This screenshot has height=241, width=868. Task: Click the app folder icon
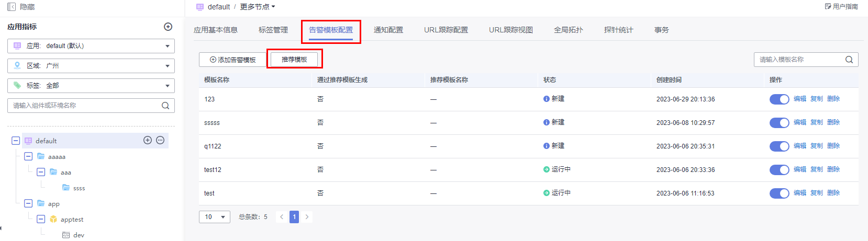pos(41,203)
